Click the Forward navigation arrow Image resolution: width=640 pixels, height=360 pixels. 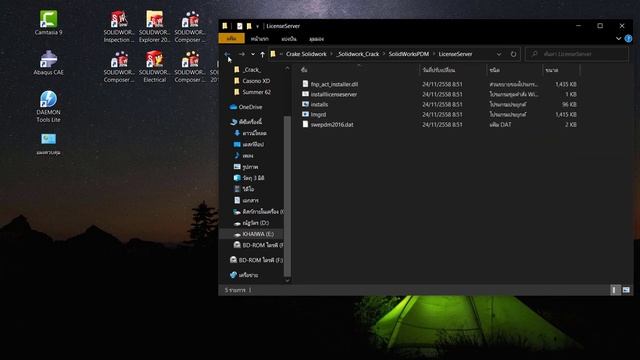click(242, 54)
